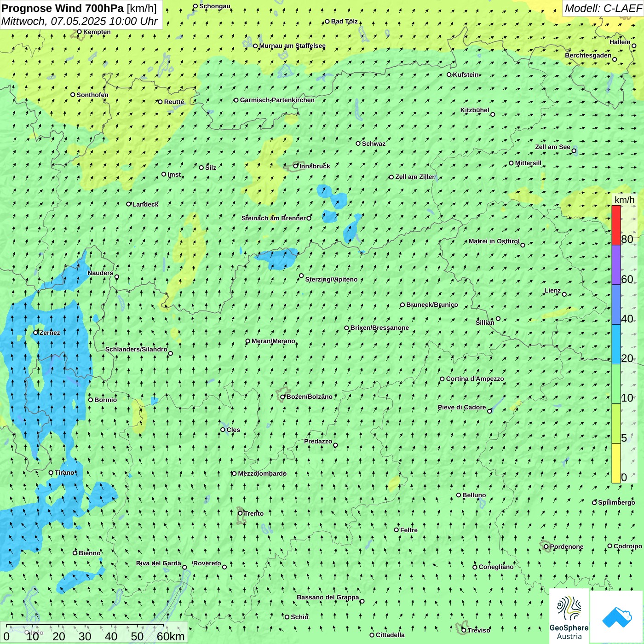Click the Bozen/Bolzano city marker
Image resolution: width=644 pixels, height=644 pixels.
[x=283, y=397]
